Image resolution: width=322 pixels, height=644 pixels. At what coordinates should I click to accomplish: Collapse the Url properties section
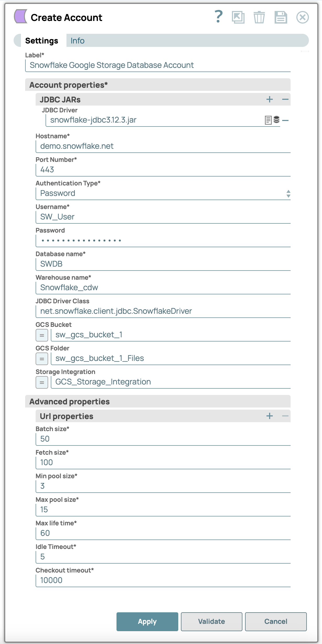click(x=286, y=416)
